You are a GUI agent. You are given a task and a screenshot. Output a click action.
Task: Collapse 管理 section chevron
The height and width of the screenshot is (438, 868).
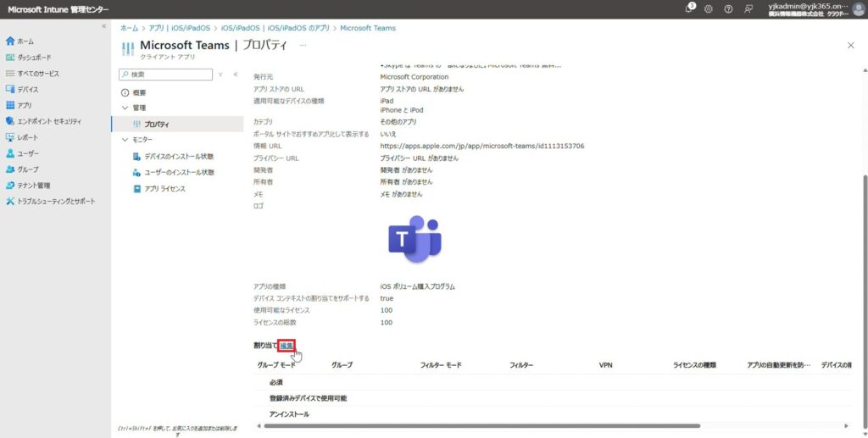point(125,108)
